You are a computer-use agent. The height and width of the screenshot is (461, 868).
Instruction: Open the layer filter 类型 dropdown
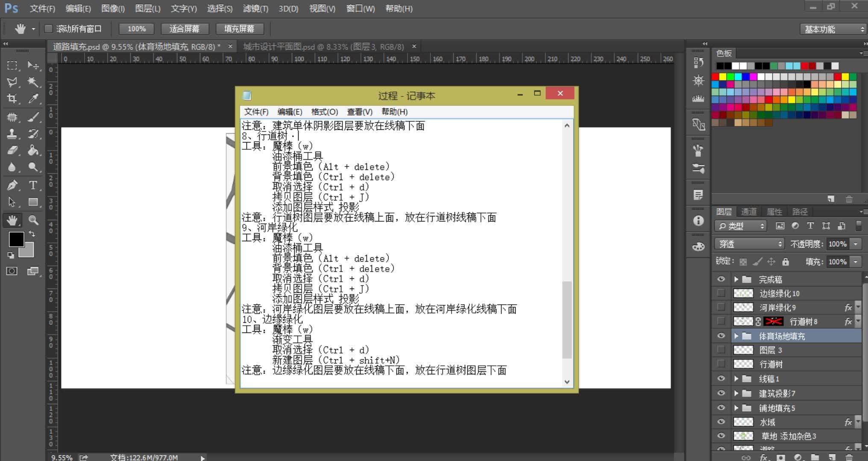[x=741, y=226]
